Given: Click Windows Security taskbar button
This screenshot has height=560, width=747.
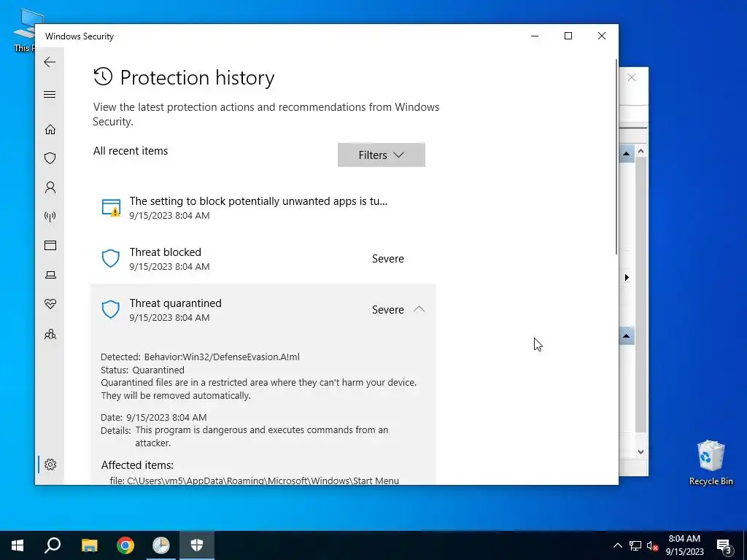Looking at the screenshot, I should click(197, 545).
